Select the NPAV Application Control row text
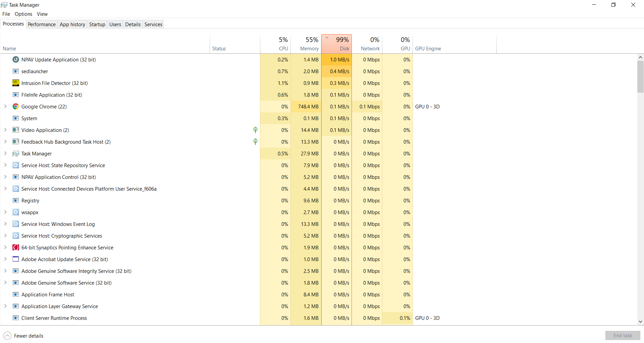The image size is (644, 343). coord(59,177)
